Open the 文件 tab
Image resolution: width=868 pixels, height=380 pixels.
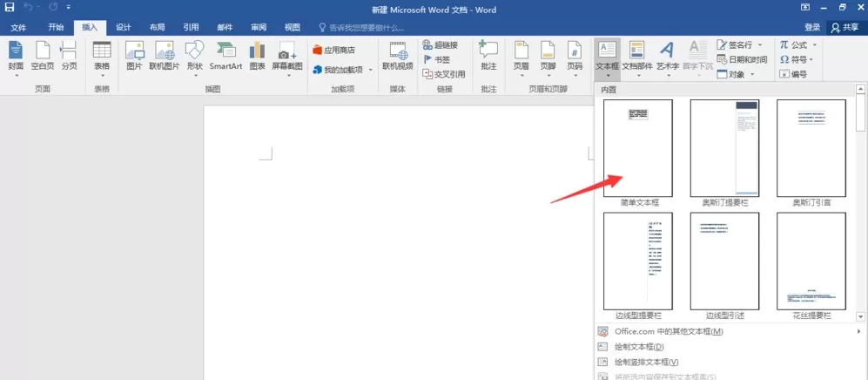click(18, 27)
